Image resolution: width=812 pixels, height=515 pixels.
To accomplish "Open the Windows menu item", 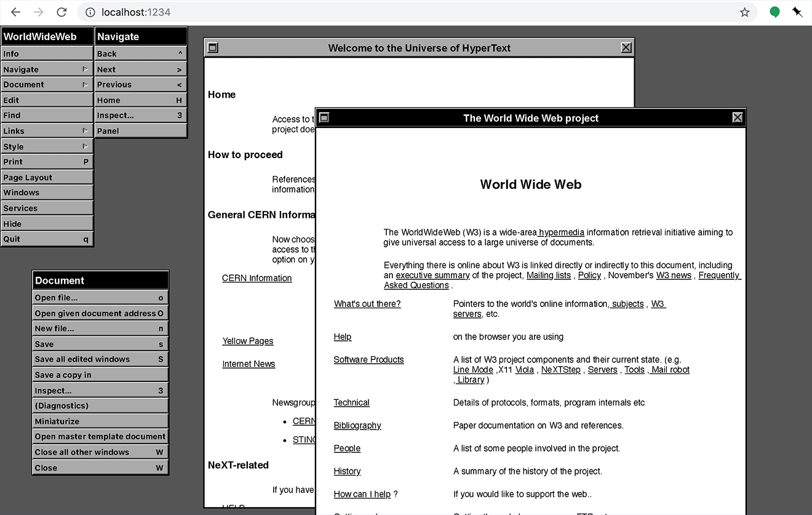I will click(47, 193).
